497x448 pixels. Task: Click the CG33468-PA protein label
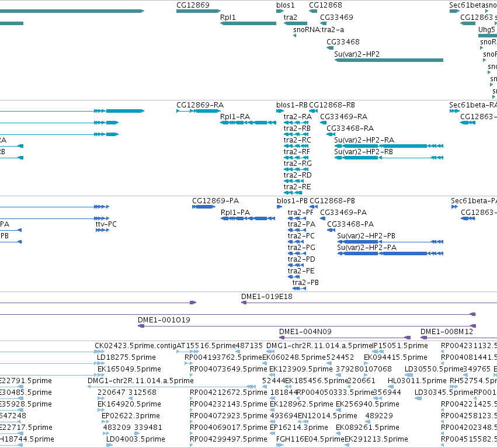point(350,224)
